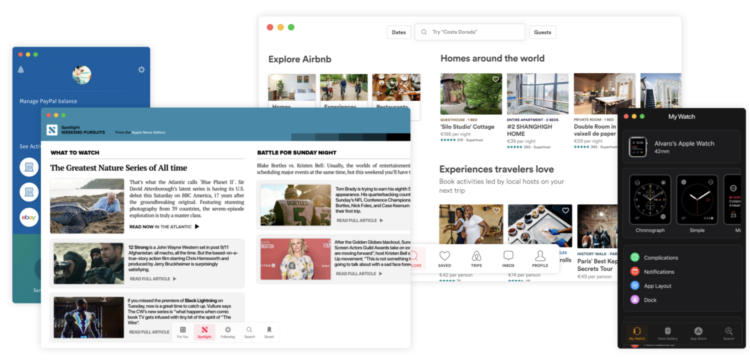Open the Guests selector
Viewport: 750px width, 361px height.
[542, 33]
